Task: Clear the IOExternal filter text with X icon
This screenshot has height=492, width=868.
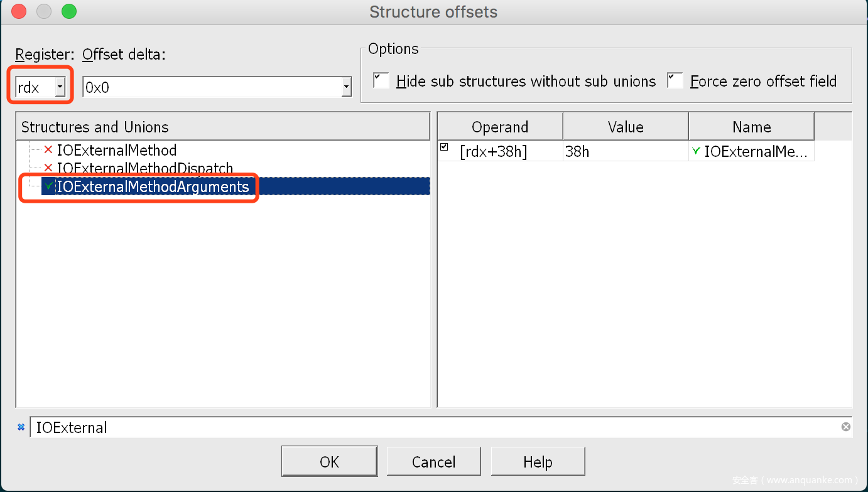Action: click(x=846, y=427)
